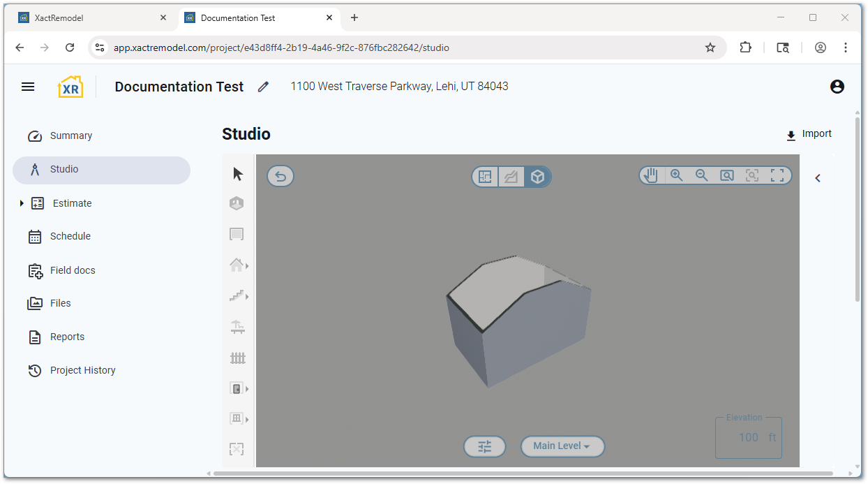Select the arrow pointer tool
The image size is (868, 484).
[238, 174]
